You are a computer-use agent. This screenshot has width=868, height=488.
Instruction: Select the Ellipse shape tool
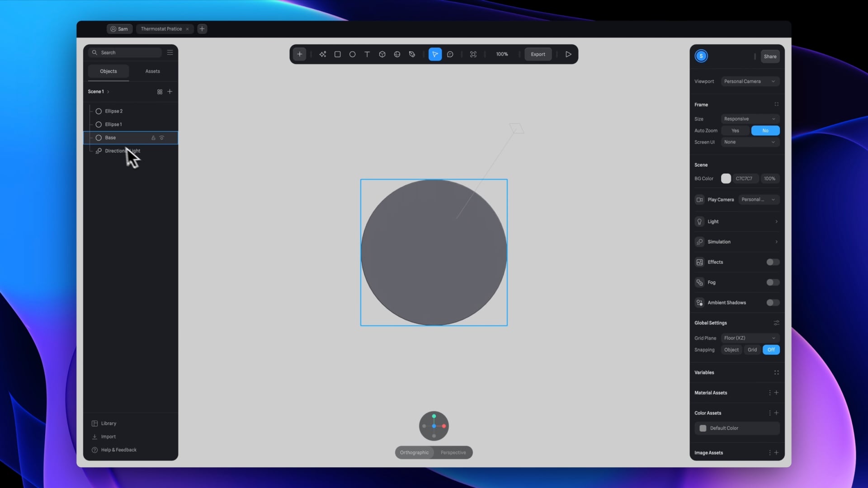[352, 54]
